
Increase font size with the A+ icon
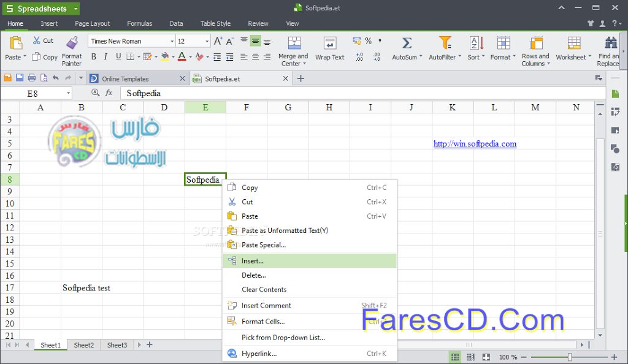pos(218,41)
